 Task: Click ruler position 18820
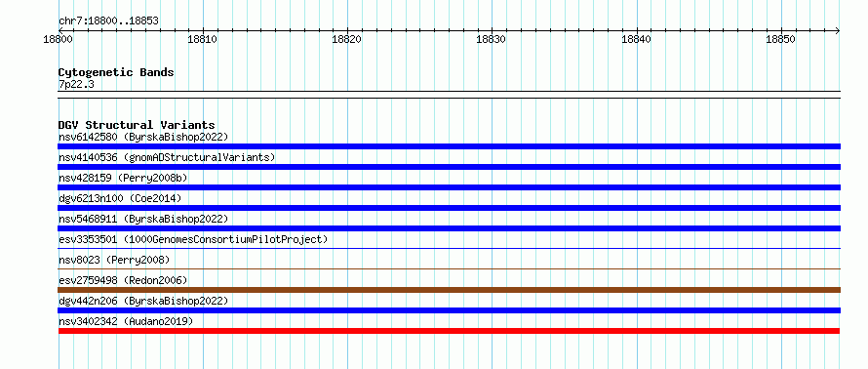click(347, 40)
